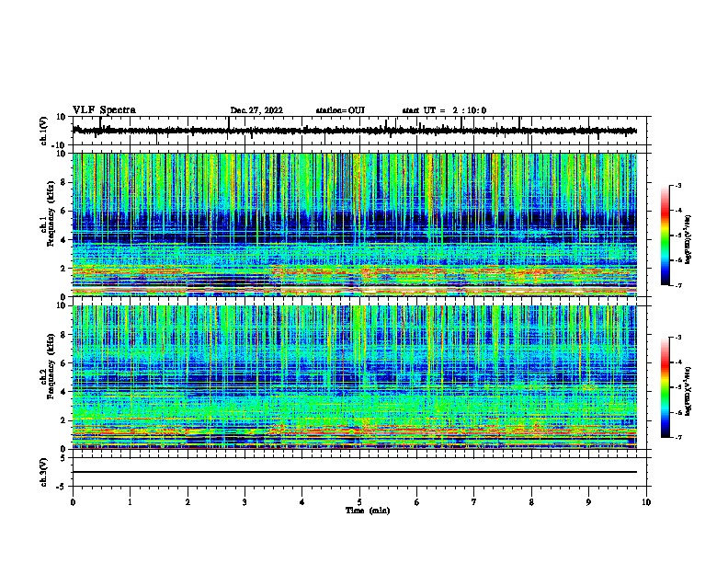Click inside the ch.1 spectrogram panel
Screen dimensions: 728x563
355,224
